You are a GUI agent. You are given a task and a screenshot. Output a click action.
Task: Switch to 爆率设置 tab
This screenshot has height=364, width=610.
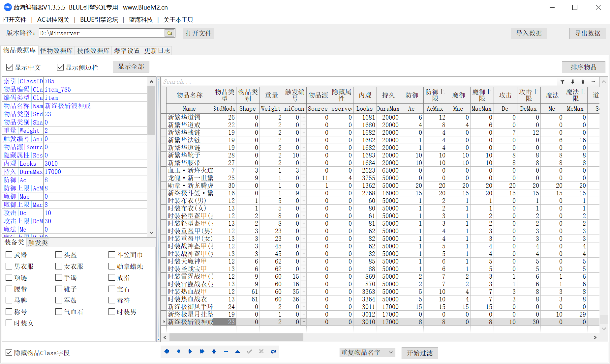tap(127, 51)
